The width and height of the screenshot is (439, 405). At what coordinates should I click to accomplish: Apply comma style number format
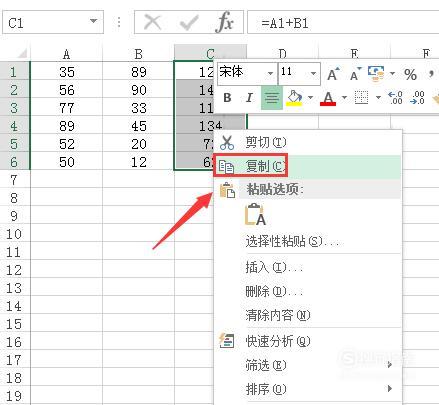(x=432, y=74)
